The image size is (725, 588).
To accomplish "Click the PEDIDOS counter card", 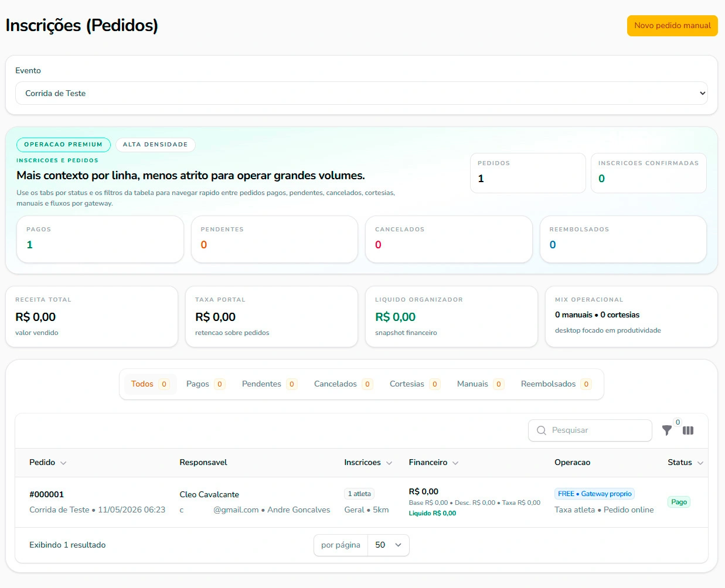I will (527, 173).
